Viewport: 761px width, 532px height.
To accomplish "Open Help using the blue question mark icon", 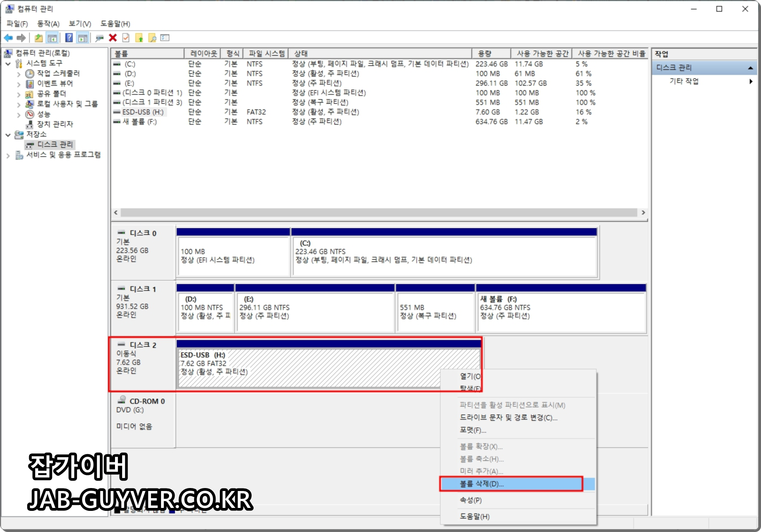I will click(x=68, y=38).
